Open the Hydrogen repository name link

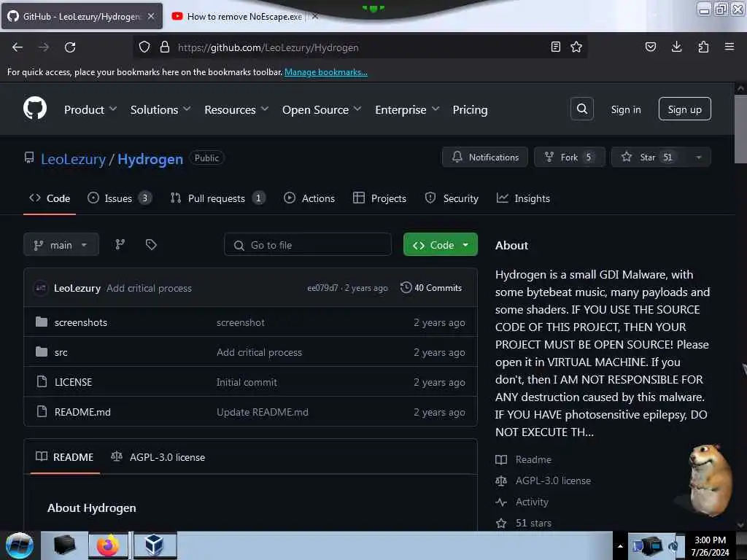click(x=150, y=159)
